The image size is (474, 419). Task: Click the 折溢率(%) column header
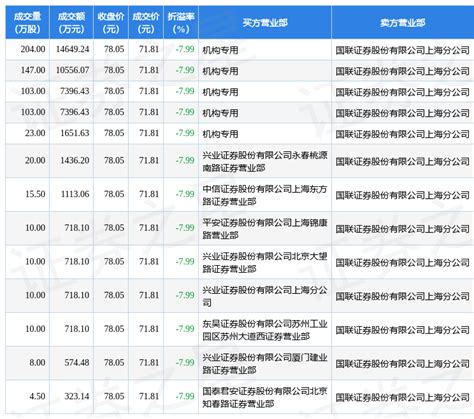[181, 23]
